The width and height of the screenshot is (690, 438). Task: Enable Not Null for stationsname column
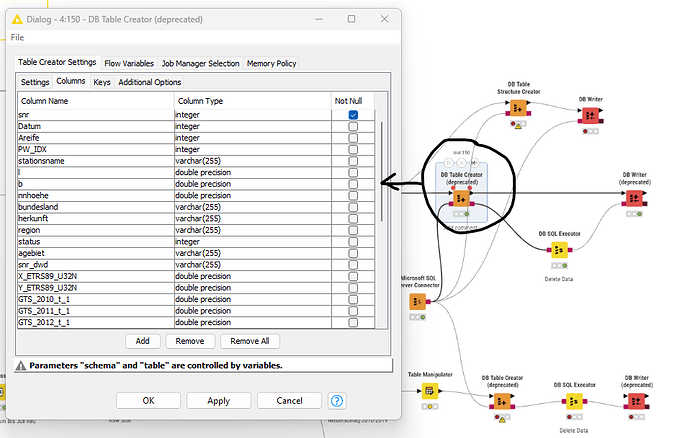pyautogui.click(x=353, y=161)
